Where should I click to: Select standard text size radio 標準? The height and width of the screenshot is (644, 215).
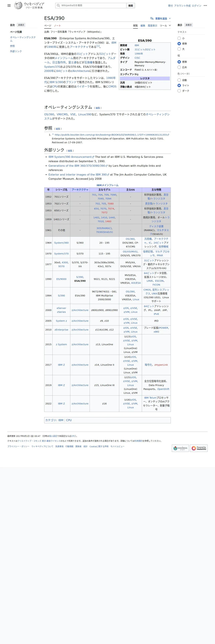tap(179, 43)
